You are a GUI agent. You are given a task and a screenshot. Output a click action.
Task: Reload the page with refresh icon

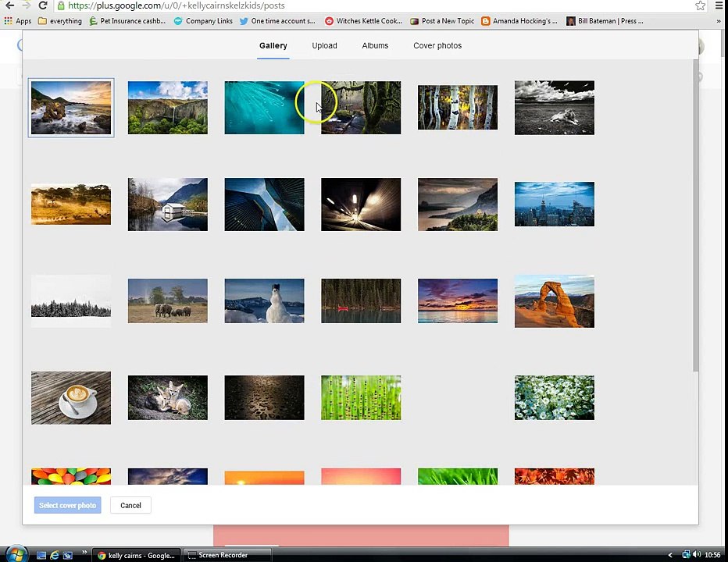coord(43,5)
